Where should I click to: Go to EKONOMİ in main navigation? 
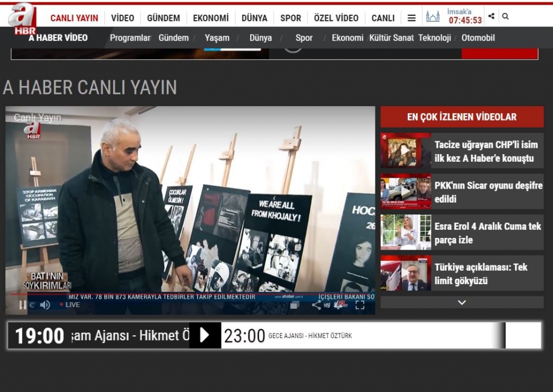tap(210, 18)
